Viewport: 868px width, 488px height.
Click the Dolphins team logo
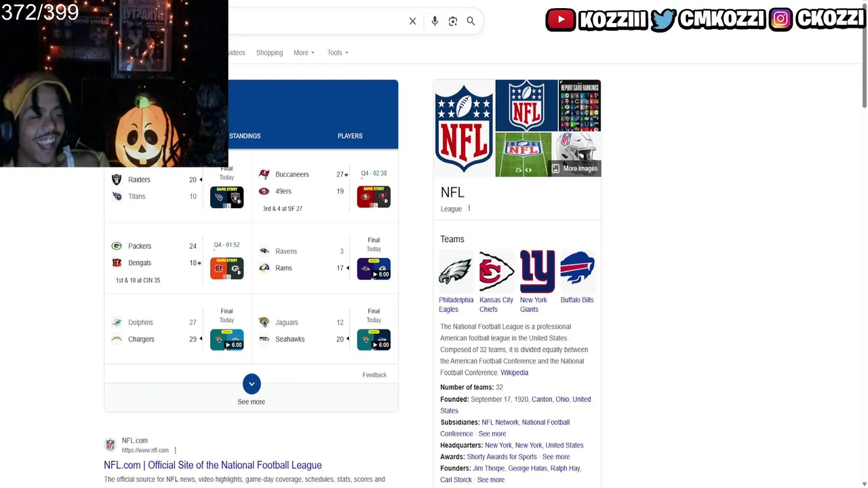(117, 323)
